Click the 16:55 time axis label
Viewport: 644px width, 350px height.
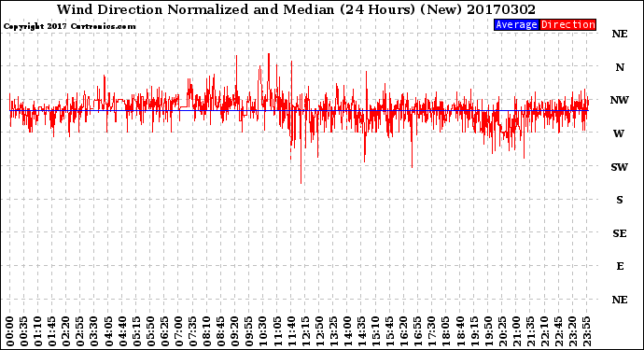tap(418, 331)
